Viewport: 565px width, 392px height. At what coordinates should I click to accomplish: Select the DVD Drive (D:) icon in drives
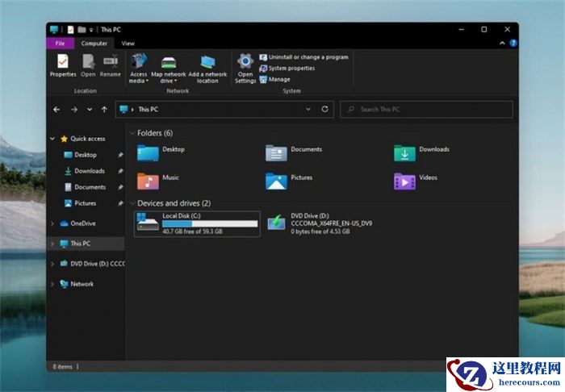click(276, 223)
